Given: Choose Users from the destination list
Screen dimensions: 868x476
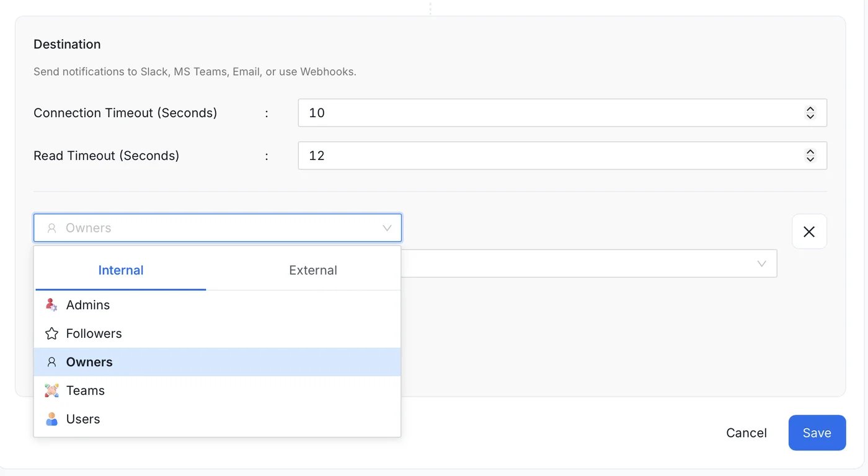Looking at the screenshot, I should 217,419.
